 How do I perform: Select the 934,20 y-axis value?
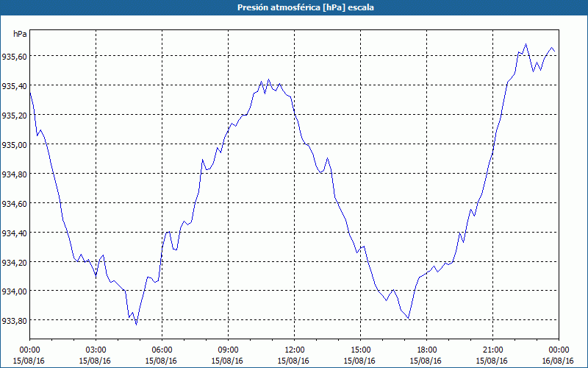click(14, 263)
